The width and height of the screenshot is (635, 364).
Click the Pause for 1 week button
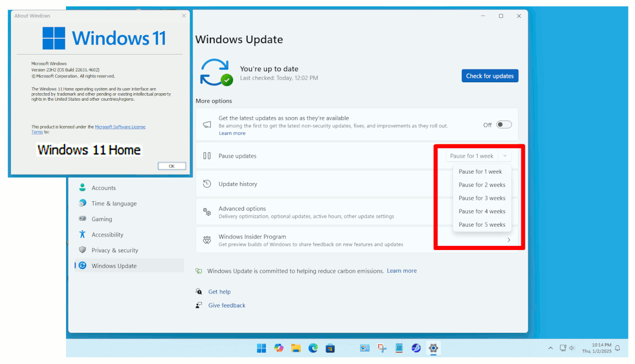(x=472, y=156)
